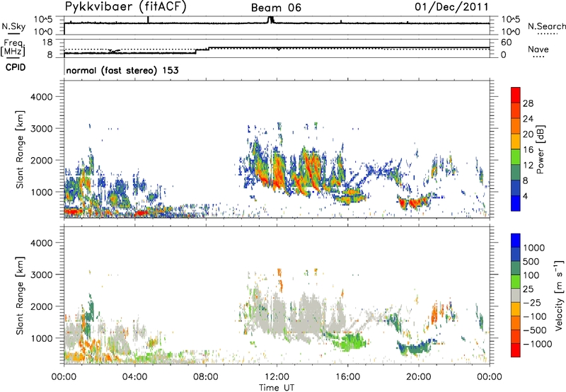The height and width of the screenshot is (392, 566).
Task: Pick the grey −25 to 25 velocity segment
Action: [x=516, y=296]
